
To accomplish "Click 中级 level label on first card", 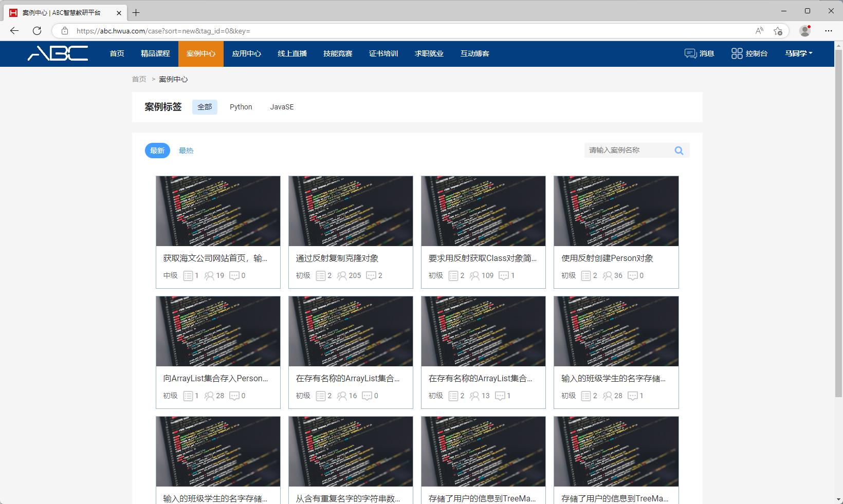I will coord(170,276).
